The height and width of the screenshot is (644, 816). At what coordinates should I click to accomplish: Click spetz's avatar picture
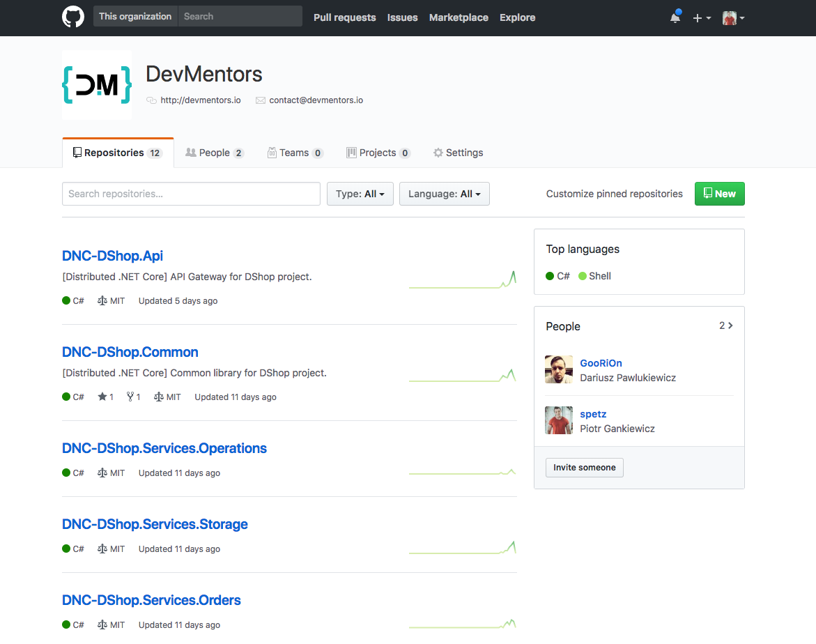[x=558, y=421]
